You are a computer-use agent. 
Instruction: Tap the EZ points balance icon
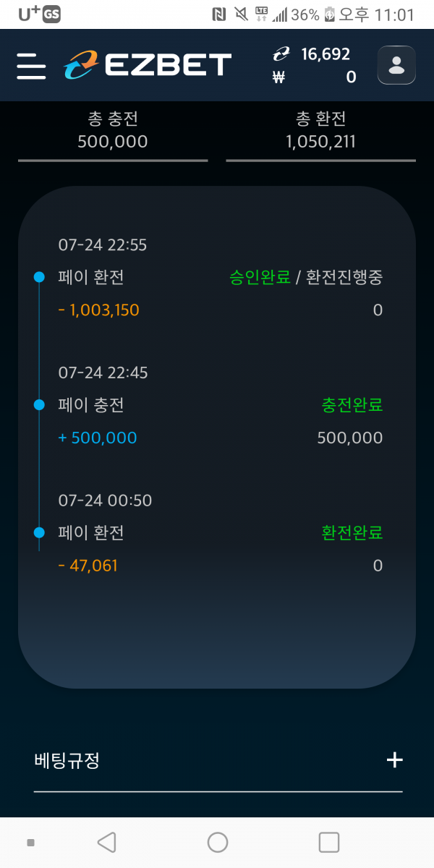pos(281,54)
